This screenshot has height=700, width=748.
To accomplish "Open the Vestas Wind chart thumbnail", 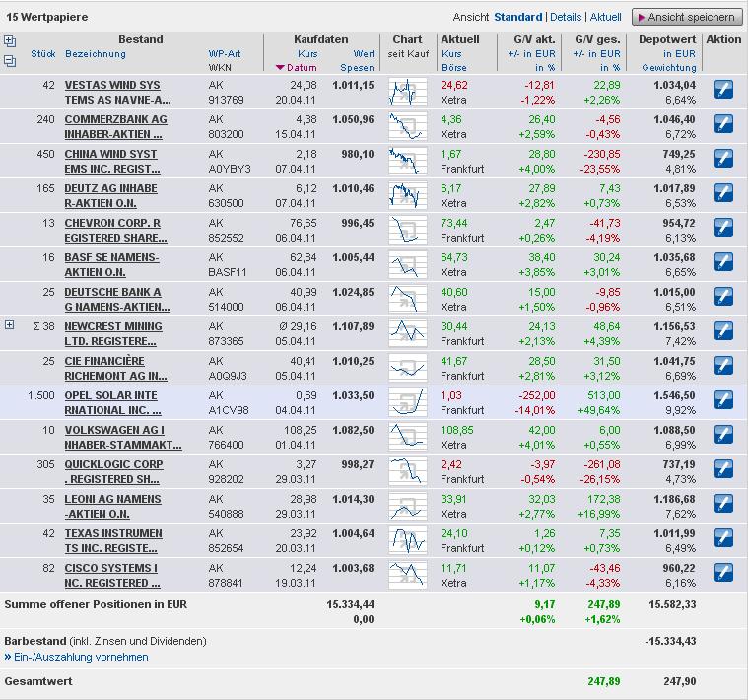I will (x=407, y=92).
